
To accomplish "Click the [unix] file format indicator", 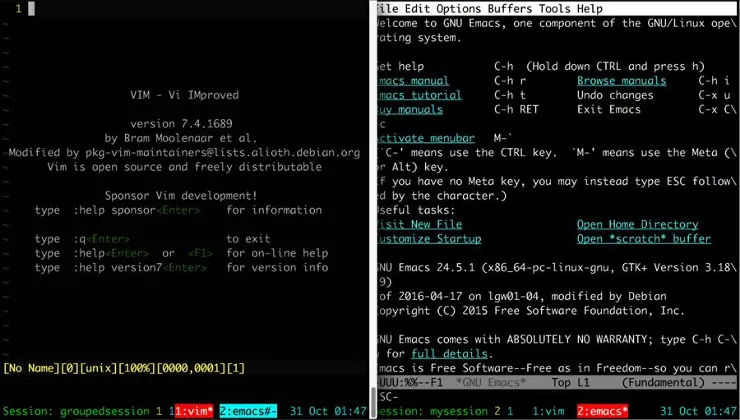I will (99, 368).
